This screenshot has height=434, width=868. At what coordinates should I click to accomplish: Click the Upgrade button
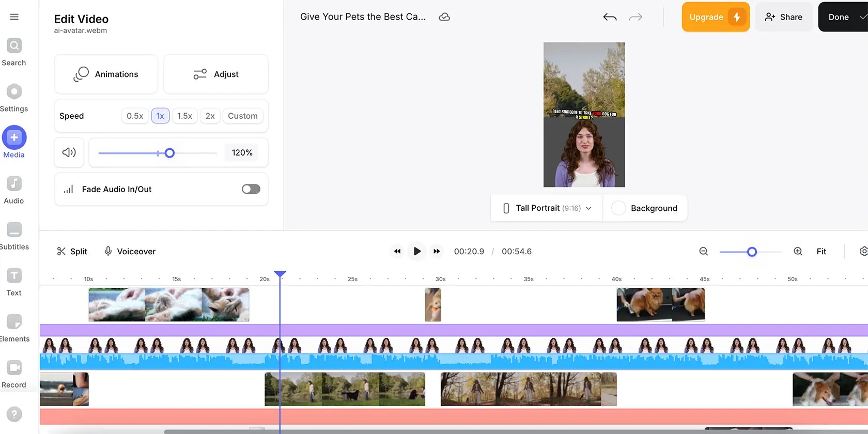pyautogui.click(x=716, y=17)
